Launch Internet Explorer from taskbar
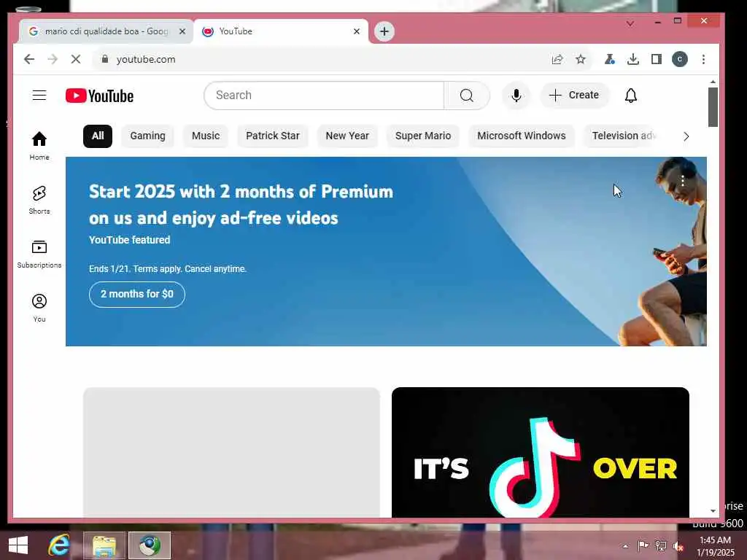 (59, 545)
